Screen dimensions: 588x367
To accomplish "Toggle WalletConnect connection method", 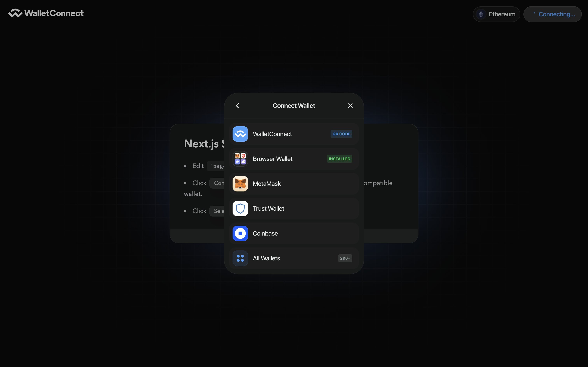I will 294,134.
